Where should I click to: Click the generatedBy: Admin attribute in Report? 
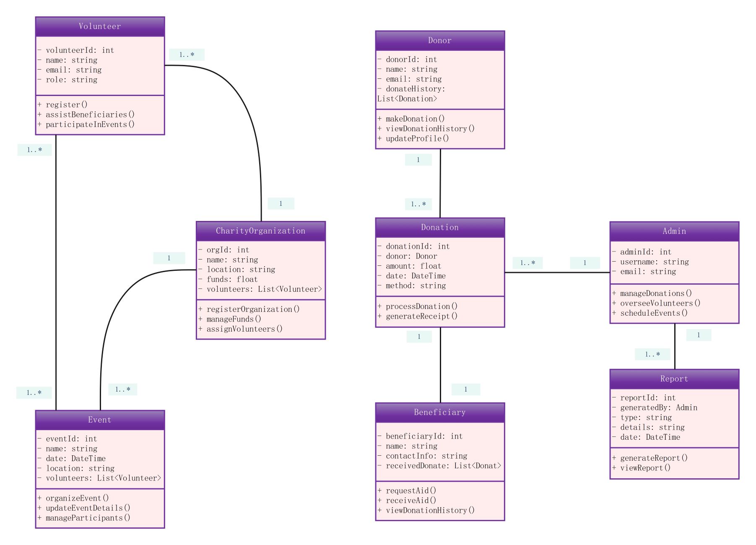click(x=658, y=407)
